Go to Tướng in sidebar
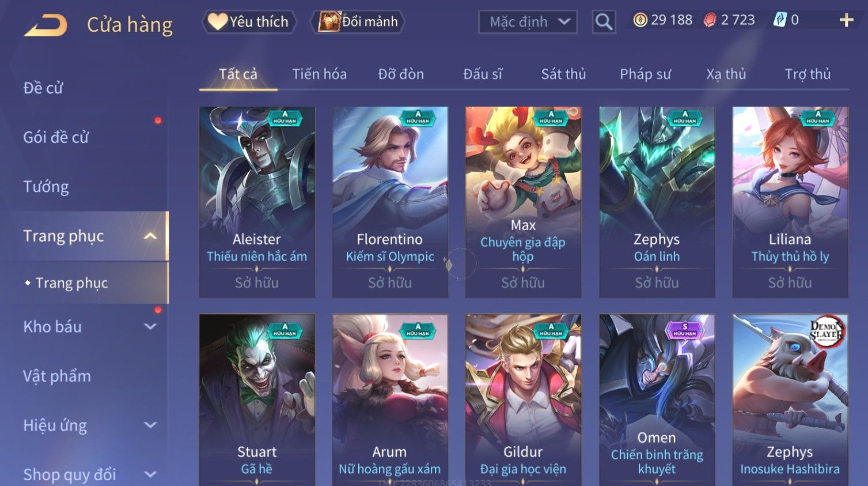Screen dimensions: 868x486 46,187
